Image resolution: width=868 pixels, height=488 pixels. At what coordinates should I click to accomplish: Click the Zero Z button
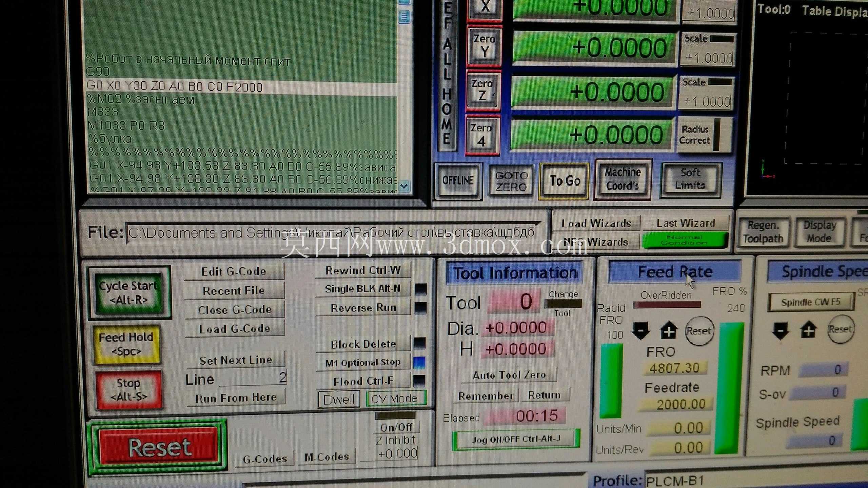click(x=482, y=90)
